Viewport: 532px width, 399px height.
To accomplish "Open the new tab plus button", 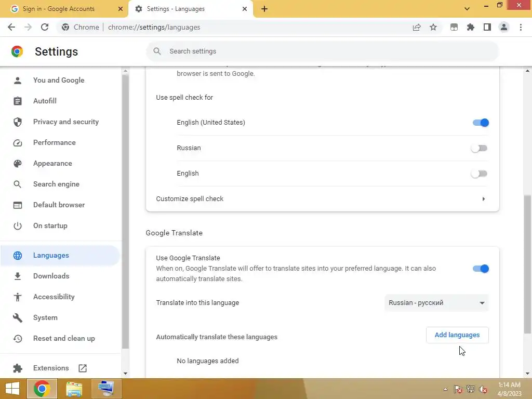I will pyautogui.click(x=264, y=9).
